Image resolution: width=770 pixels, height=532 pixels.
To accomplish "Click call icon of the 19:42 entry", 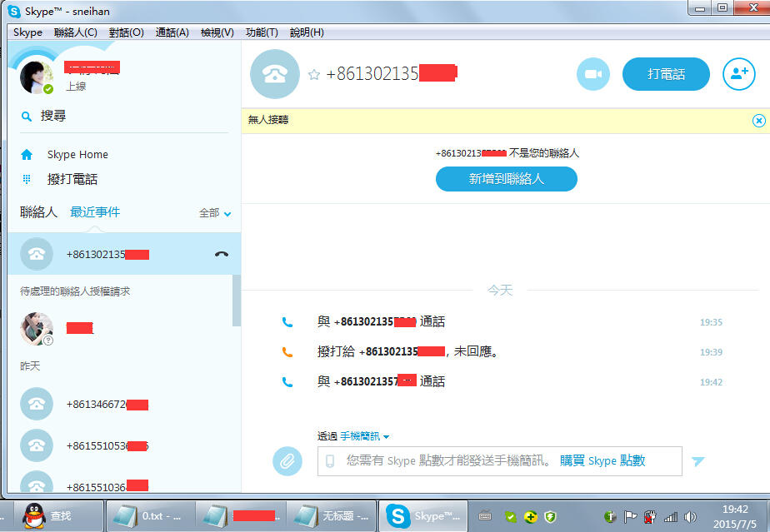I will (x=287, y=382).
